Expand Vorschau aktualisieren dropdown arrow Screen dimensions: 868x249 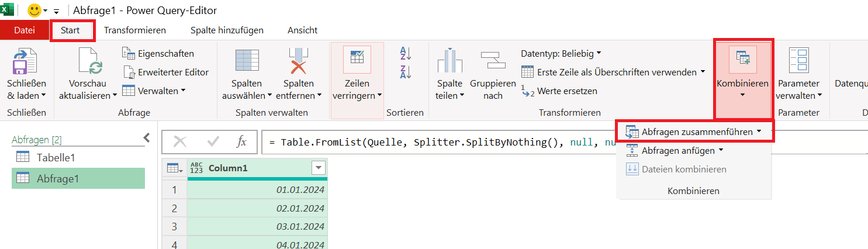pos(115,96)
